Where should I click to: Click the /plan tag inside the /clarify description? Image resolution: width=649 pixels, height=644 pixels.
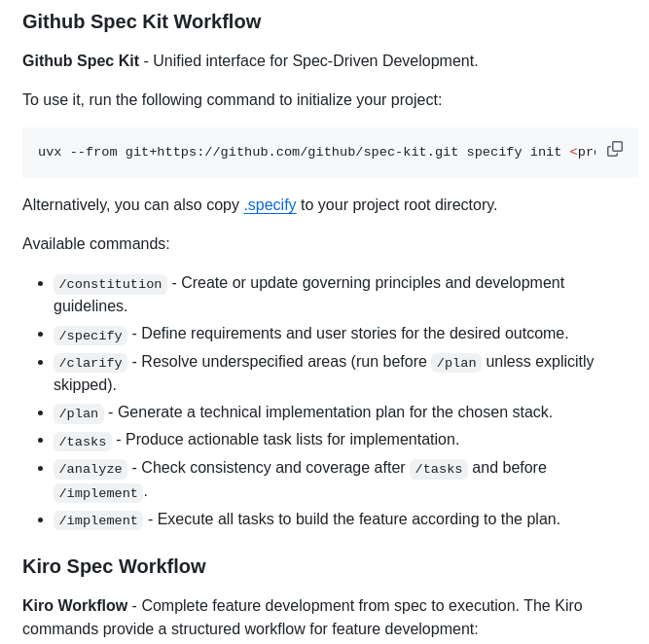[x=456, y=363]
